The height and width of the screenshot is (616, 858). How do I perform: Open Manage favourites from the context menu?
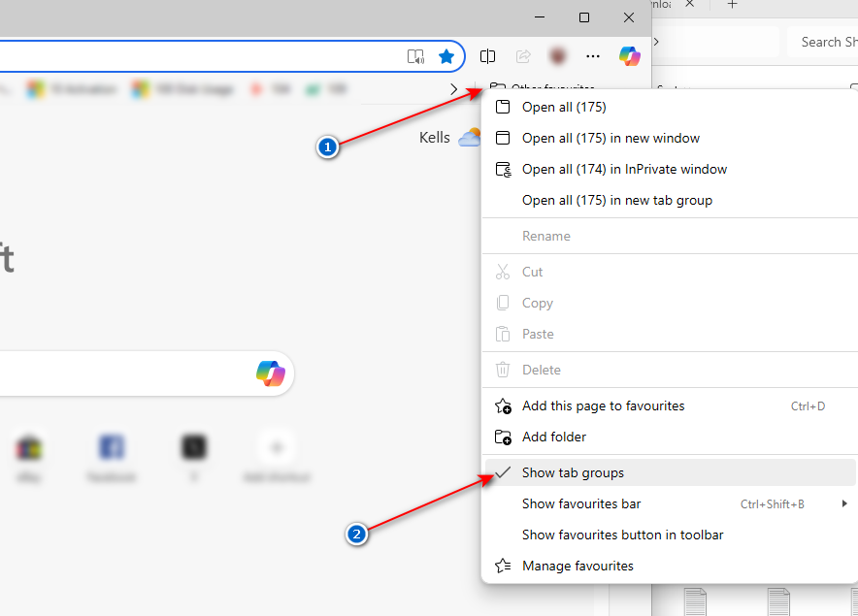point(671,566)
